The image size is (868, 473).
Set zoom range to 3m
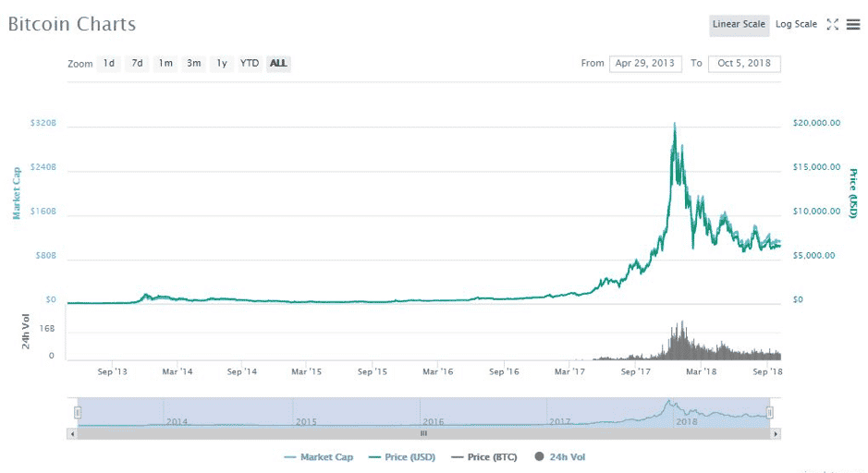[194, 64]
